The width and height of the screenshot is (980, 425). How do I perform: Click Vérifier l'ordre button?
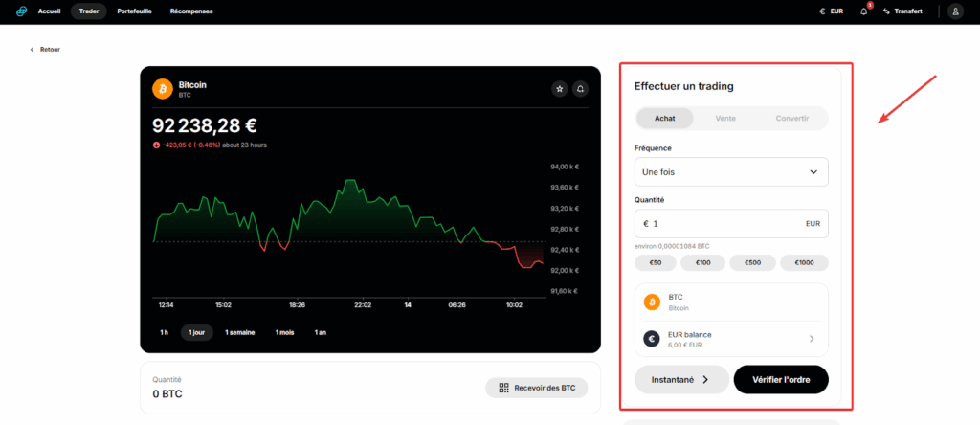(x=781, y=379)
